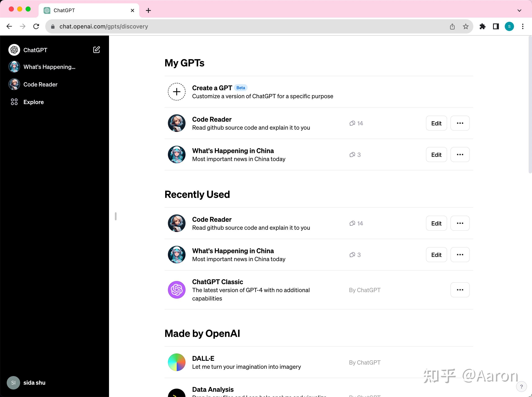Select the Explore menu item in sidebar

(33, 102)
